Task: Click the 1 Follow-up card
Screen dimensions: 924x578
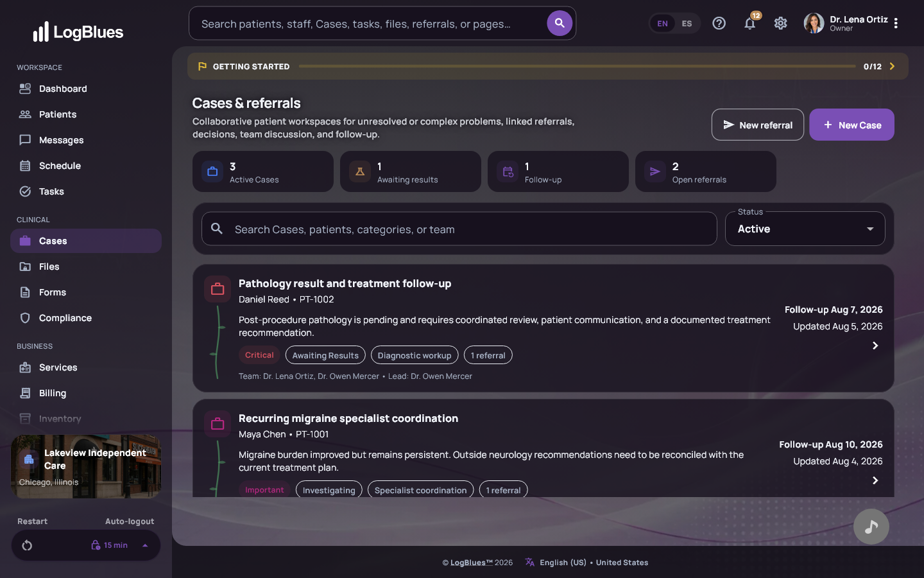Action: pyautogui.click(x=558, y=171)
